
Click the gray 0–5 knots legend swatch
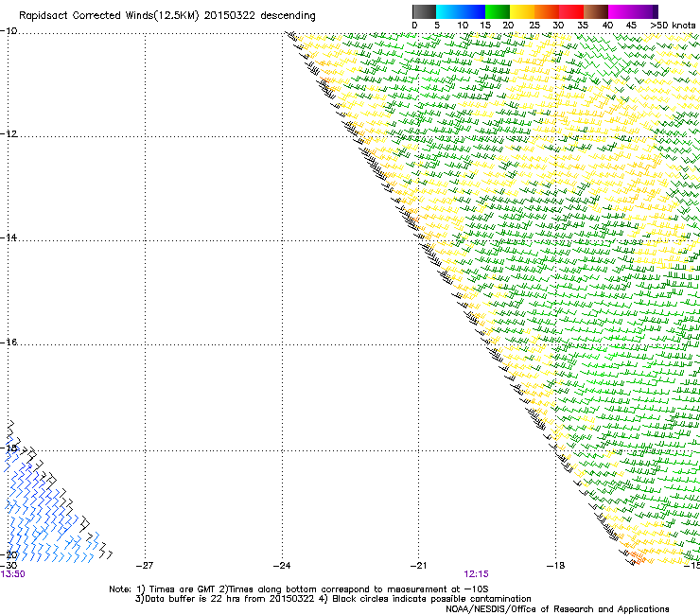424,11
